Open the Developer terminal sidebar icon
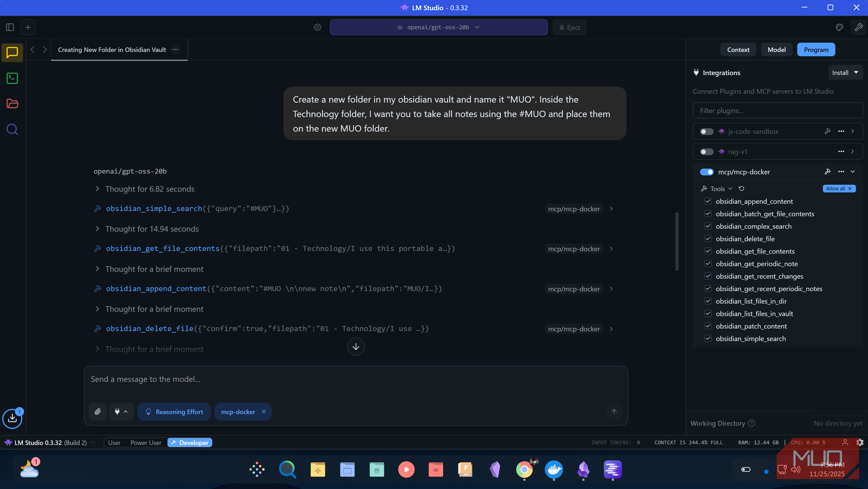868x489 pixels. (12, 78)
